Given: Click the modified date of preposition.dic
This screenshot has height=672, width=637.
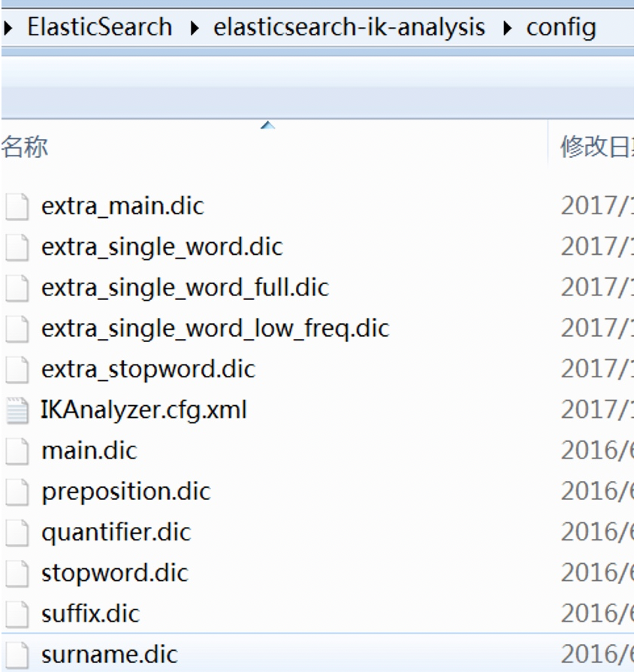Looking at the screenshot, I should tap(597, 492).
